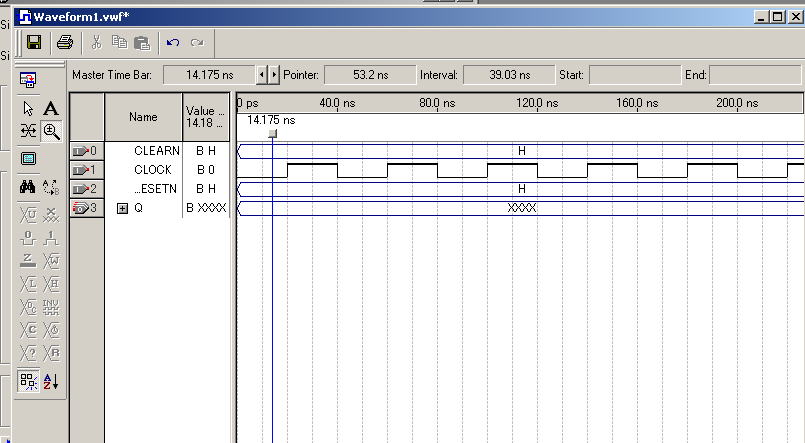Screen dimensions: 805x443
Task: Click the Overwrite Clock icon
Action: point(50,330)
